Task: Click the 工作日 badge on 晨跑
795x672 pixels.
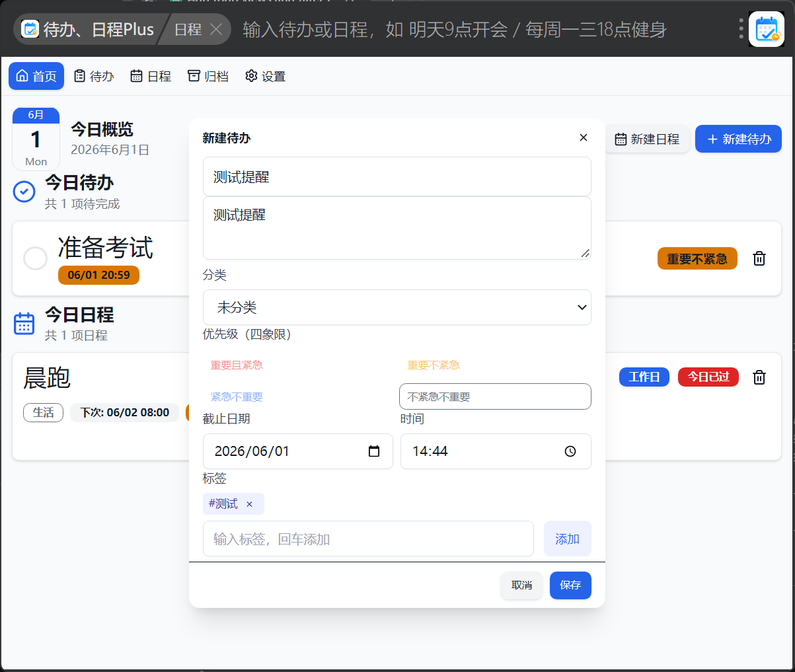Action: (644, 377)
